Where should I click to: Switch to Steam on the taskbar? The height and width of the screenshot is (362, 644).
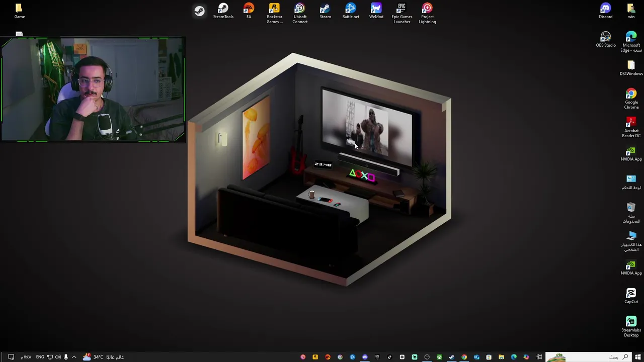click(451, 357)
